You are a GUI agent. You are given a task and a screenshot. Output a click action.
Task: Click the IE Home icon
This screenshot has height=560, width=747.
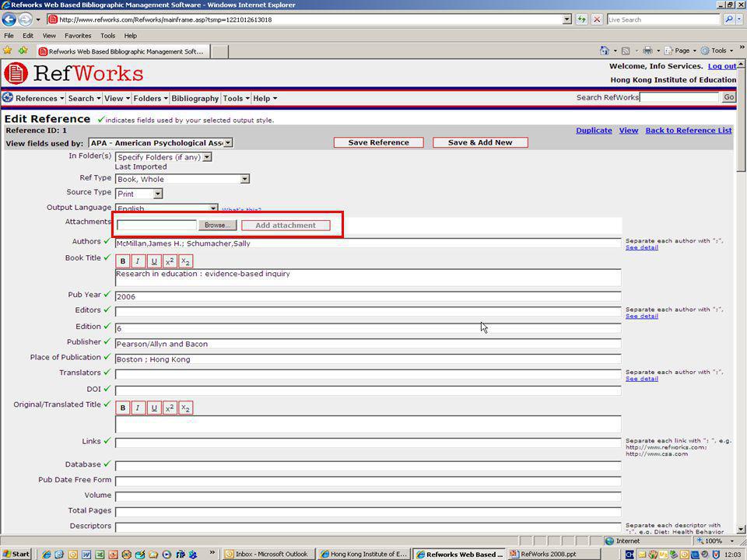click(x=605, y=51)
